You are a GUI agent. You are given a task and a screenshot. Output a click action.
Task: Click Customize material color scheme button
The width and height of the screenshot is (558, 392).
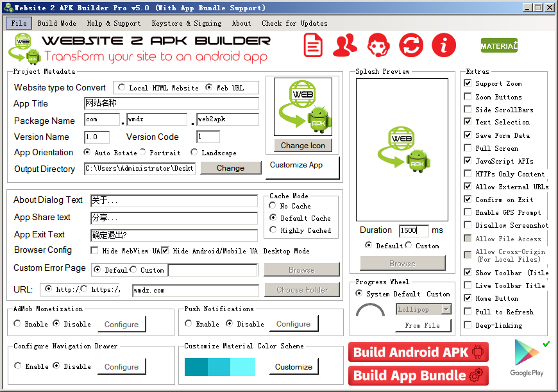(x=294, y=367)
